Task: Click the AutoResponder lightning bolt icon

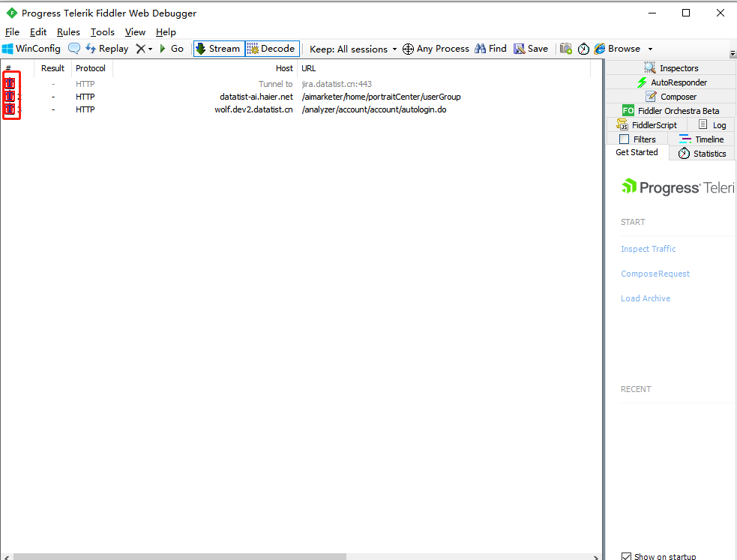Action: pyautogui.click(x=642, y=82)
